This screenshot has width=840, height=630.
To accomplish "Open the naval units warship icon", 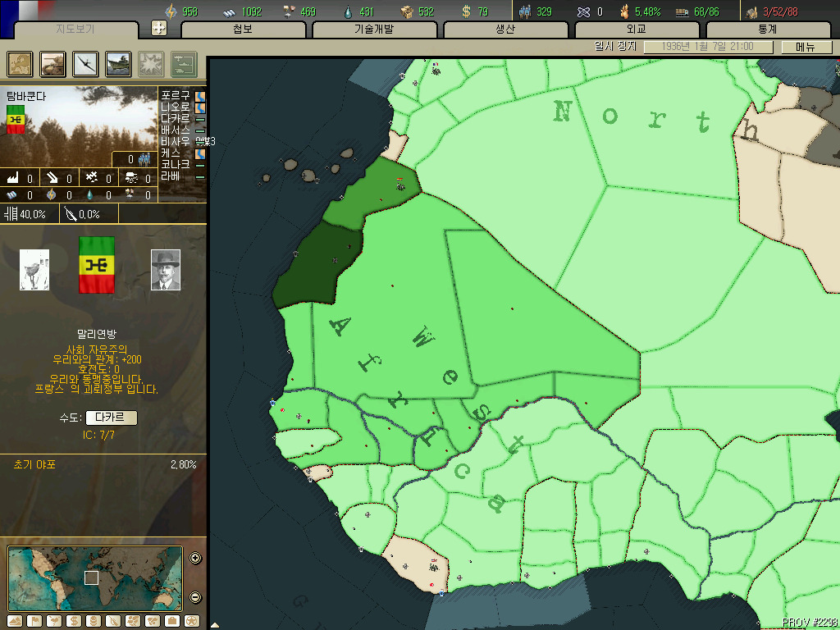I will 118,64.
